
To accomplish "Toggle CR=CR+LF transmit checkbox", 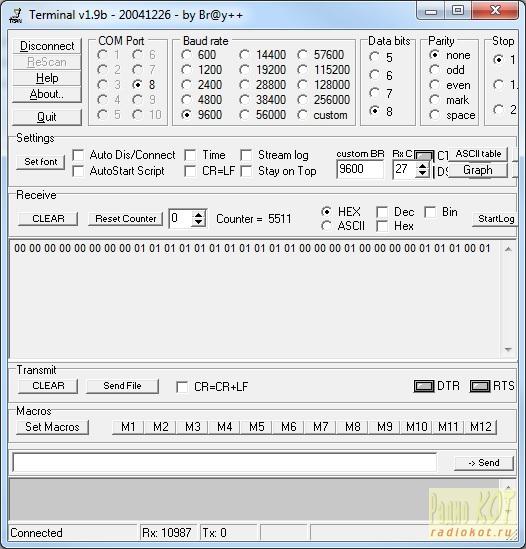I will coord(182,387).
